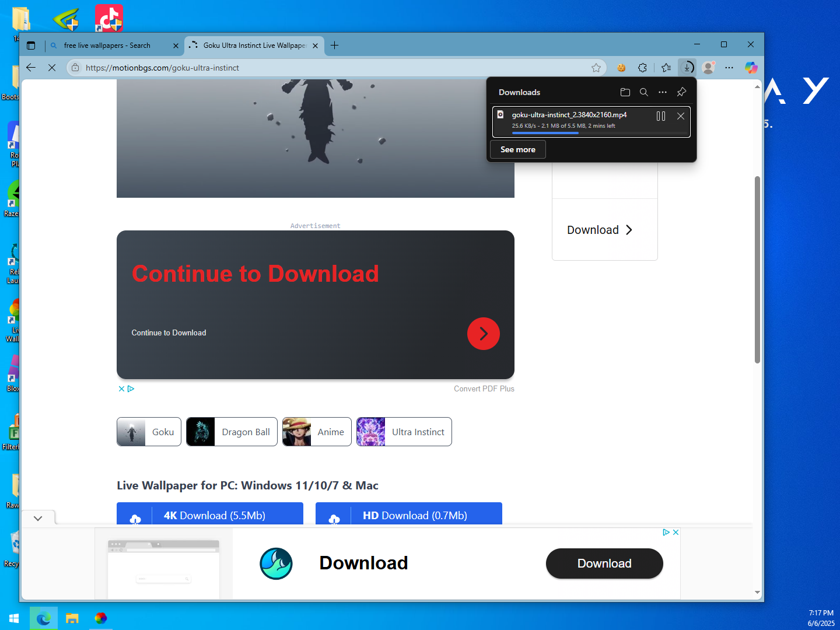Open the cookie extension icon

click(x=621, y=68)
